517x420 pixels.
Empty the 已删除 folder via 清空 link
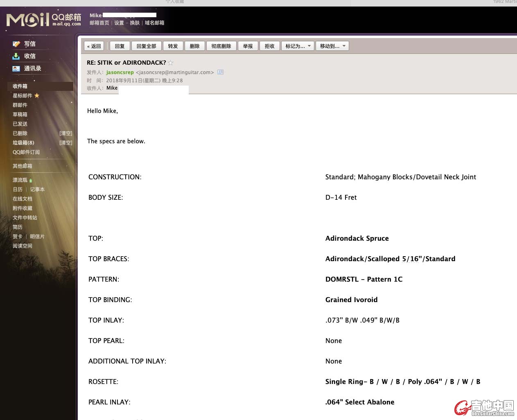[x=65, y=133]
